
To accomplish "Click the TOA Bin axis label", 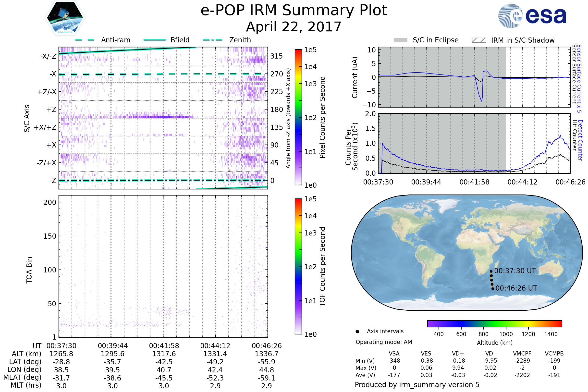I will click(29, 270).
